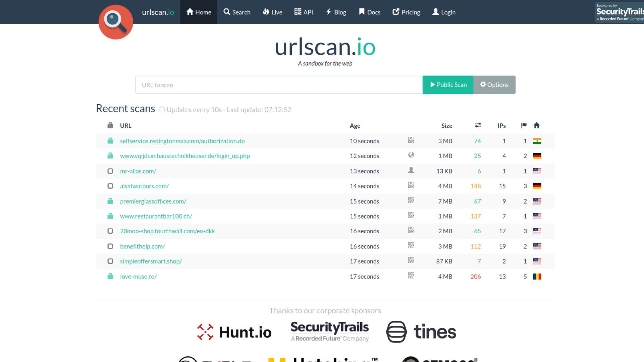
Task: Open the benefithelp.com scan result
Action: tap(142, 246)
